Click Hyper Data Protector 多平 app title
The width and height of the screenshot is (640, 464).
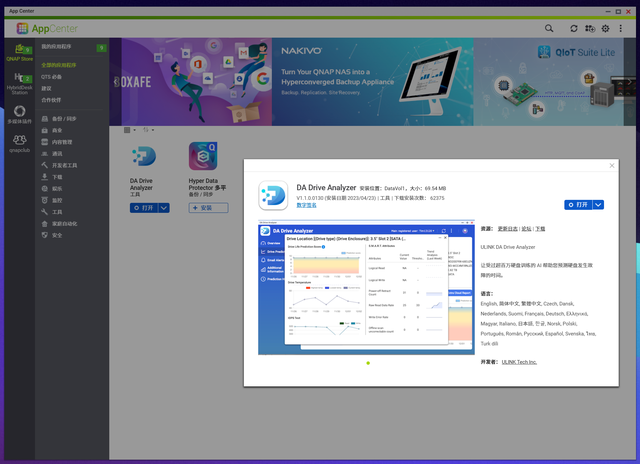coord(207,184)
